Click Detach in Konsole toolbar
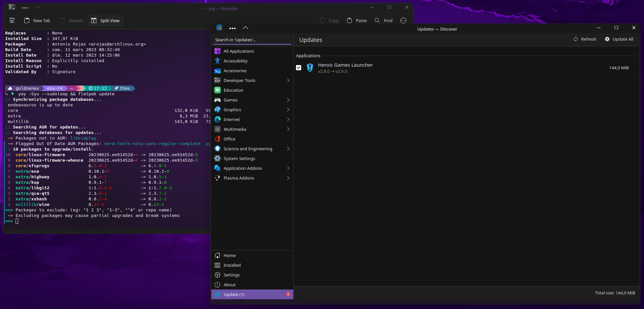Image resolution: width=644 pixels, height=309 pixels. click(72, 20)
